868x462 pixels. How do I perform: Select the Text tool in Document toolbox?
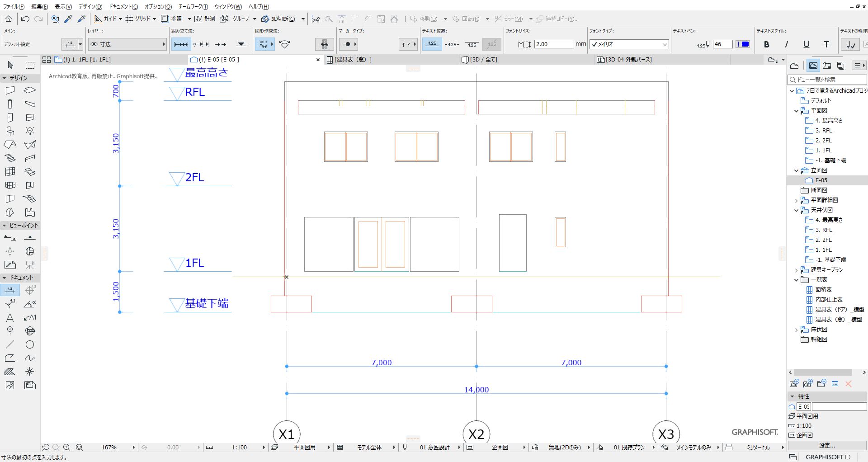[x=10, y=318]
